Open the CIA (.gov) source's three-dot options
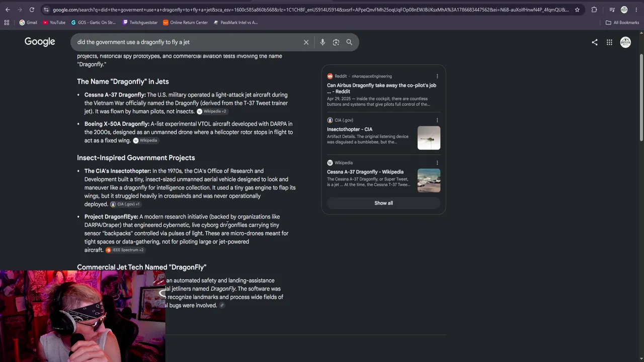Image resolution: width=644 pixels, height=362 pixels. pyautogui.click(x=437, y=120)
